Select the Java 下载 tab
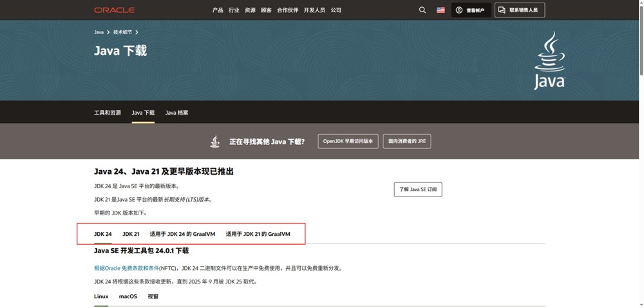The image size is (644, 308). [143, 113]
